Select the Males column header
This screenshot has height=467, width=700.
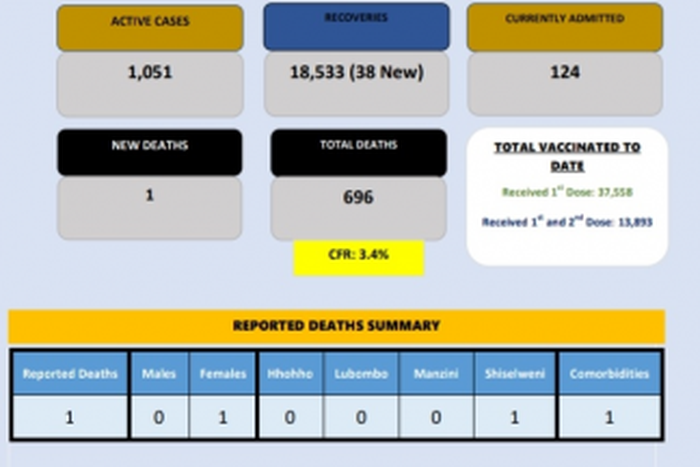coord(159,374)
